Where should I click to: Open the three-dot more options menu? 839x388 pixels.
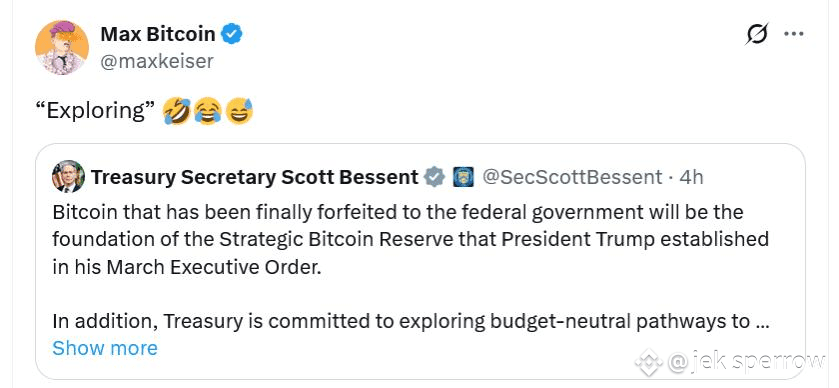pyautogui.click(x=794, y=34)
